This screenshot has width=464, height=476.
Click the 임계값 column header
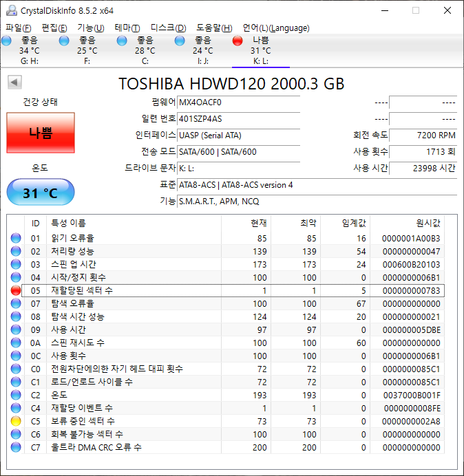345,223
